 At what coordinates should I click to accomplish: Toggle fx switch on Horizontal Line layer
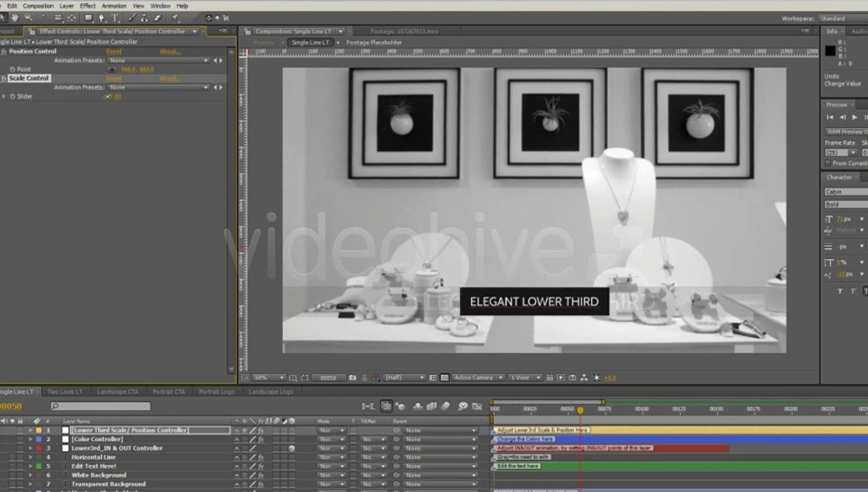tap(260, 457)
